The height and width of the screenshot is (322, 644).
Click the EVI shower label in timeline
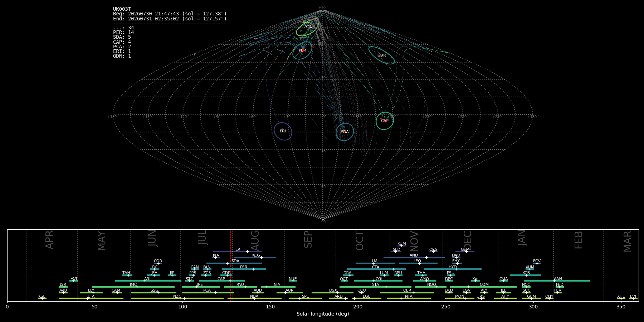coord(633,297)
